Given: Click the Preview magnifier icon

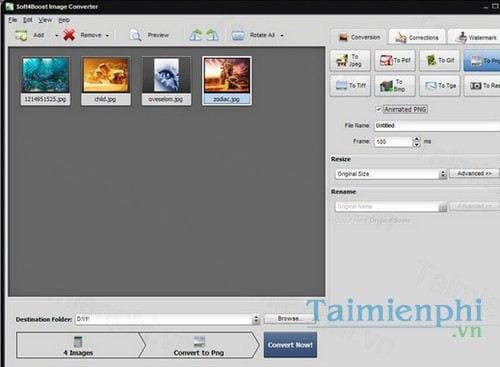Looking at the screenshot, I should click(x=135, y=35).
